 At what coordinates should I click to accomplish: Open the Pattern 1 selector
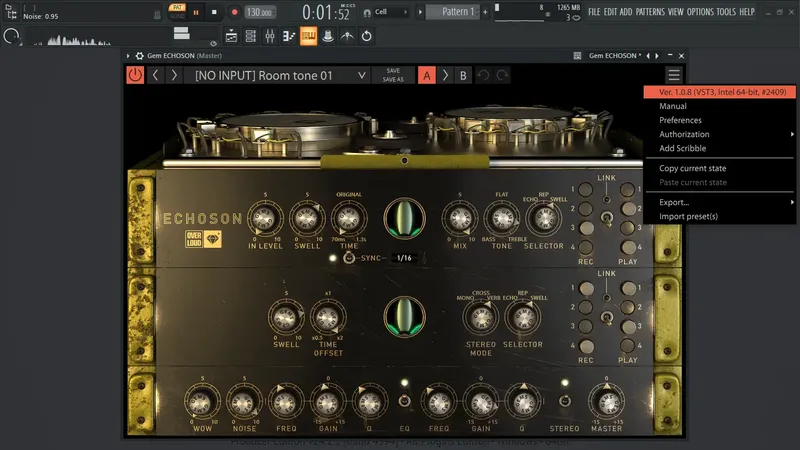(x=453, y=12)
